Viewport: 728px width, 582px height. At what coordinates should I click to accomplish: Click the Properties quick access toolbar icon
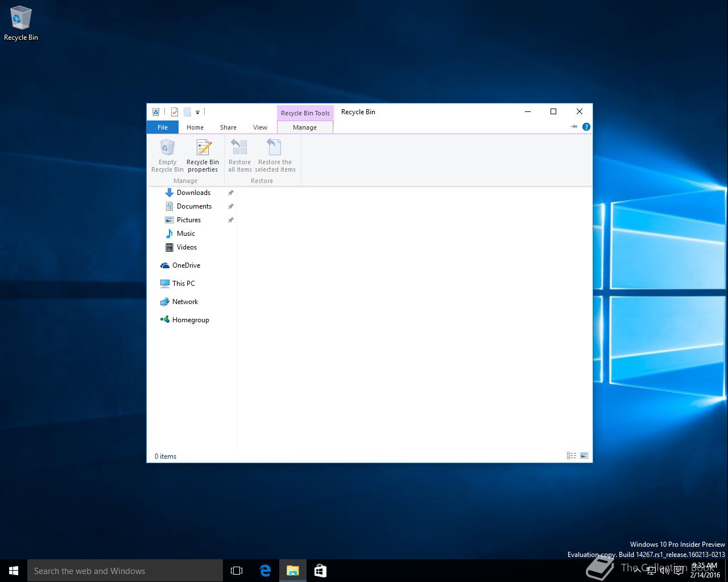[175, 112]
